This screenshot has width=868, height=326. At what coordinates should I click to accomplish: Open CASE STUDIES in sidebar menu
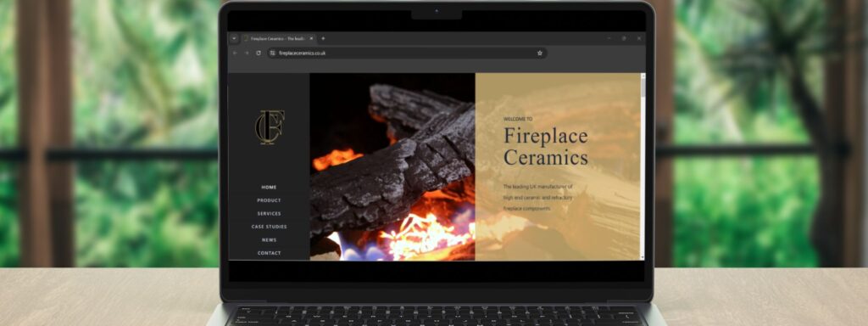pyautogui.click(x=269, y=227)
